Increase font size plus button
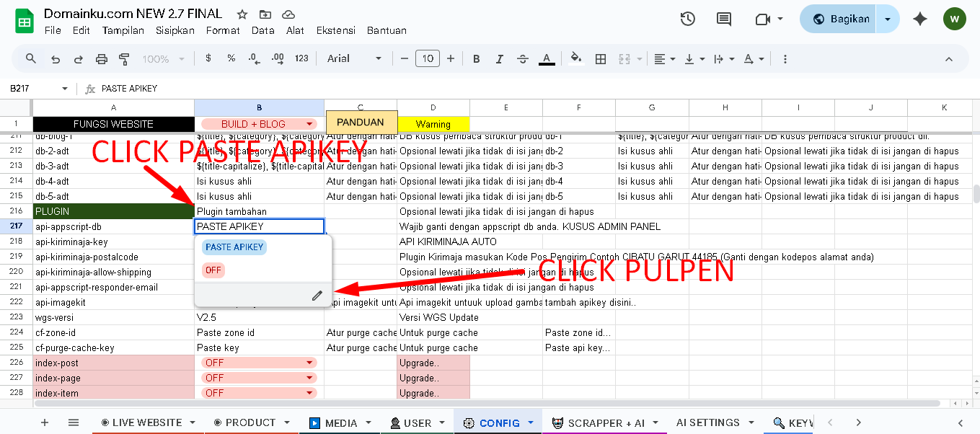 pyautogui.click(x=451, y=58)
